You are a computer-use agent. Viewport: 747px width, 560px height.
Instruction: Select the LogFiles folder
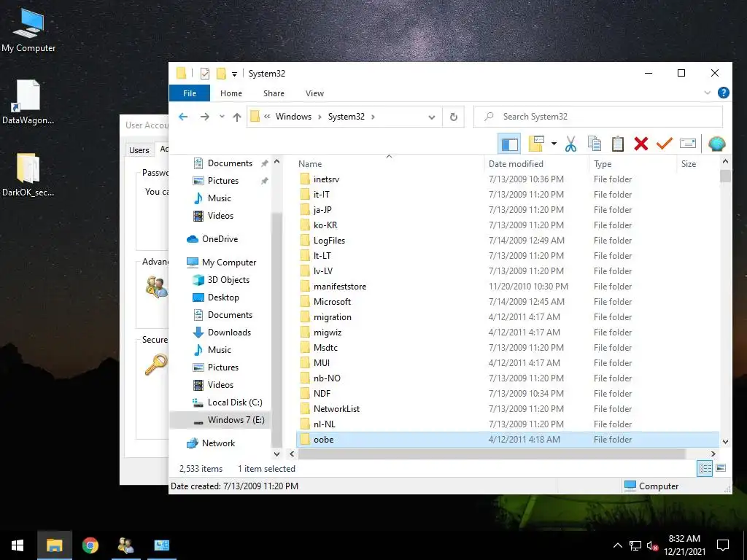coord(508,241)
